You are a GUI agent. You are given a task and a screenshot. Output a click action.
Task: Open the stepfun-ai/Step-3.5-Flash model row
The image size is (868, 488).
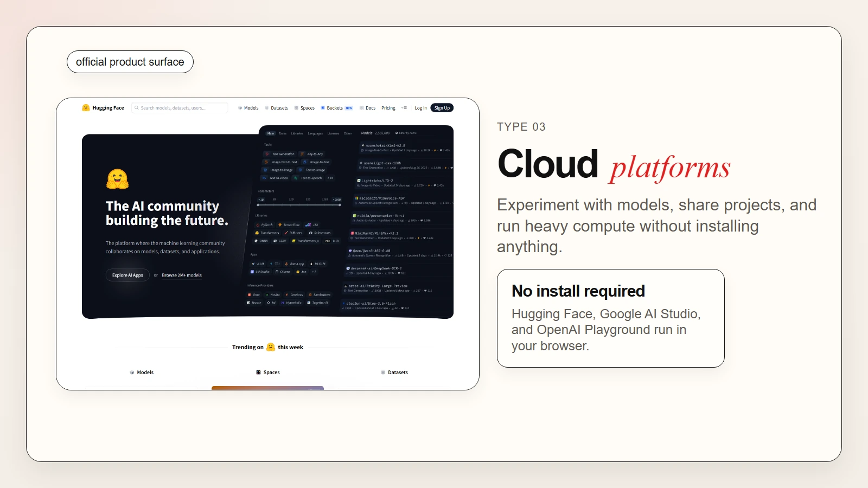tap(397, 305)
